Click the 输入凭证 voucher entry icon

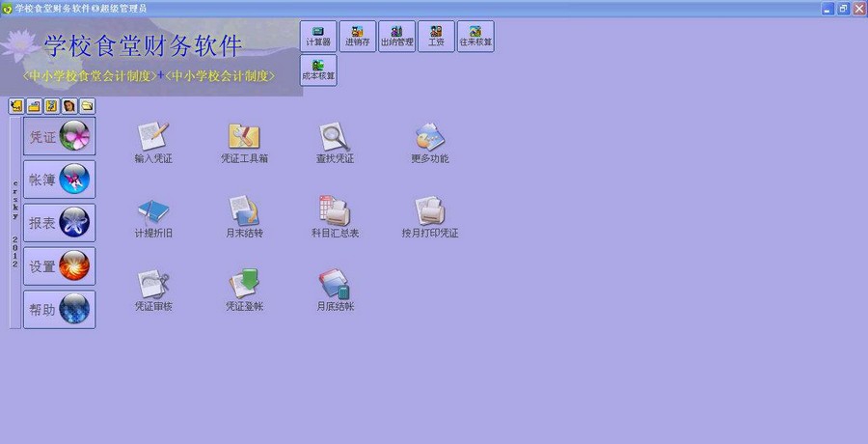[153, 143]
